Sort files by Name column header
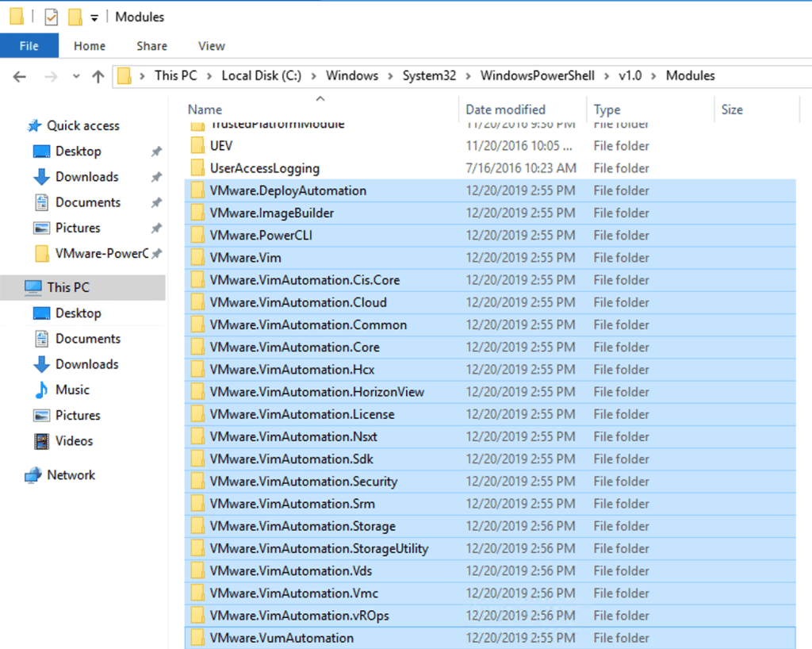812x649 pixels. 205,109
